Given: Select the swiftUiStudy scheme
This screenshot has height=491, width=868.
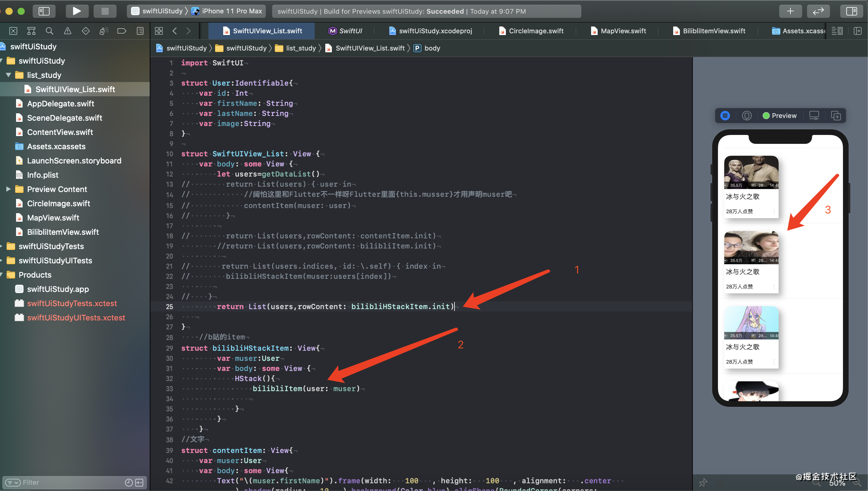Looking at the screenshot, I should point(157,11).
